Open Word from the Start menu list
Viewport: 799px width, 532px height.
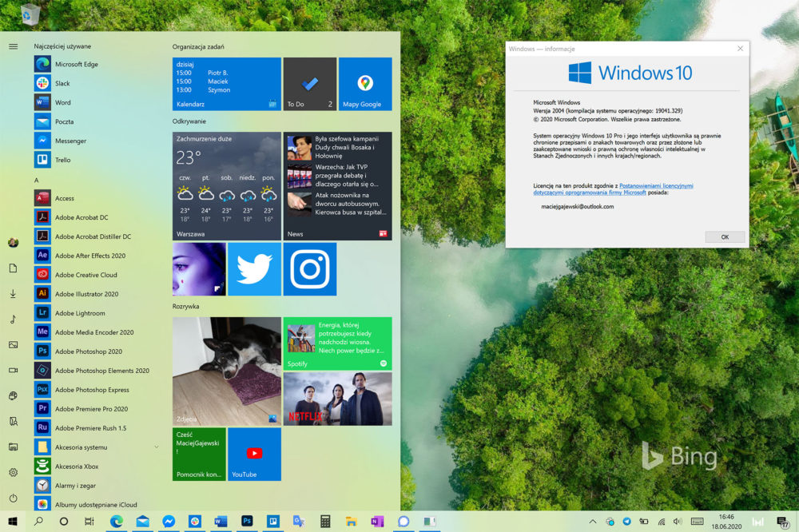point(97,102)
